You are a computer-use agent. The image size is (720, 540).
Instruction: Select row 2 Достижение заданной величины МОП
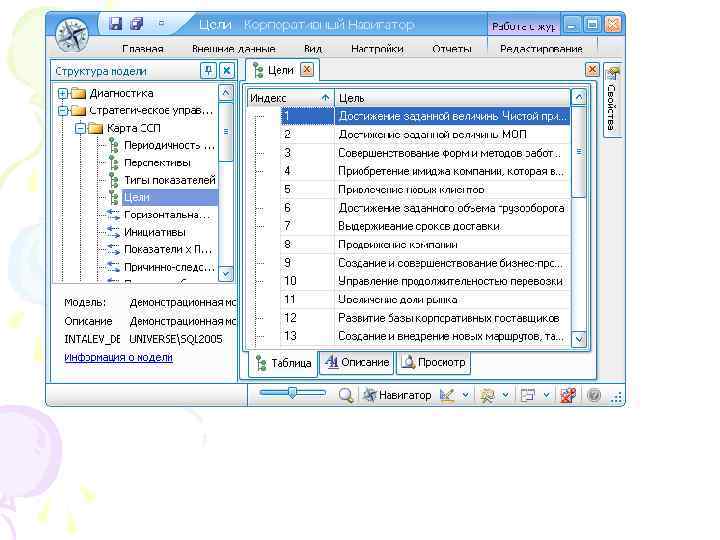[x=425, y=135]
